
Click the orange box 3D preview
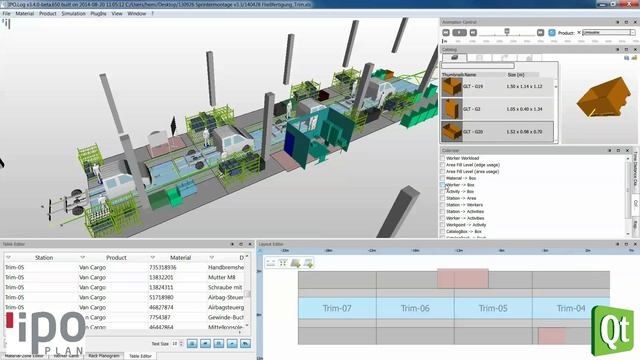[x=603, y=98]
